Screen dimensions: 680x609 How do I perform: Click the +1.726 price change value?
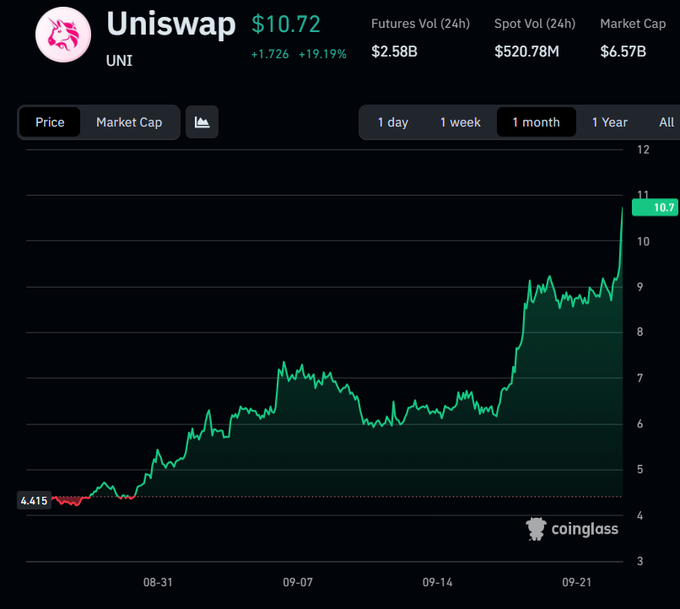tap(270, 54)
